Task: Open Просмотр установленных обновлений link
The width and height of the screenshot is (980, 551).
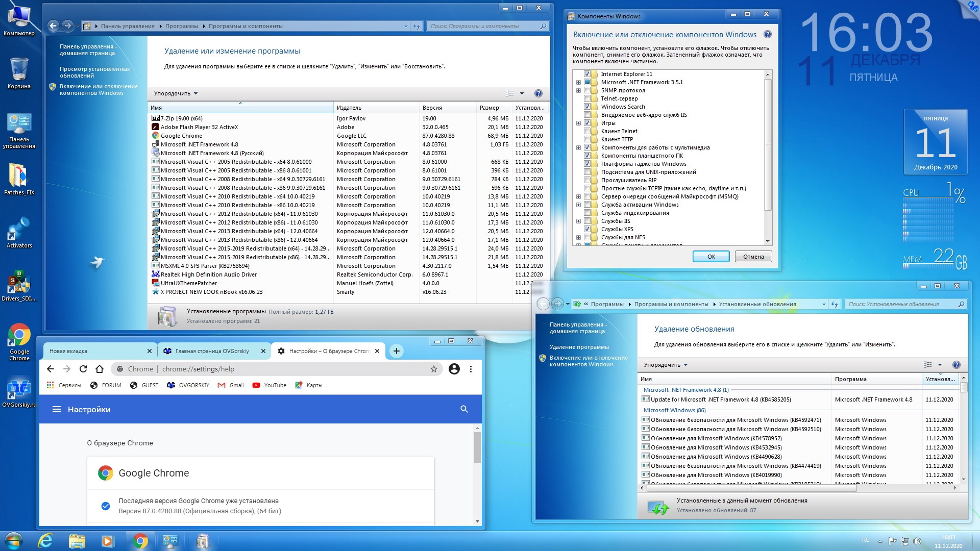Action: pyautogui.click(x=94, y=72)
